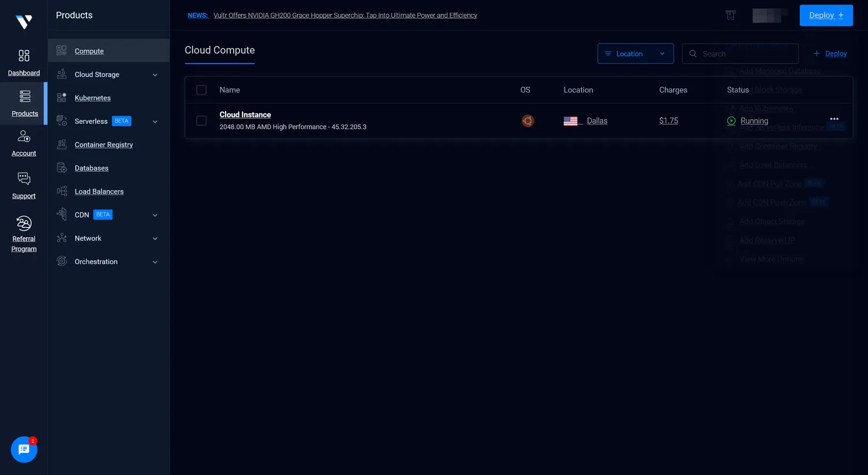The image size is (868, 475).
Task: Open the Support chat icon in sidebar
Action: pos(24,179)
